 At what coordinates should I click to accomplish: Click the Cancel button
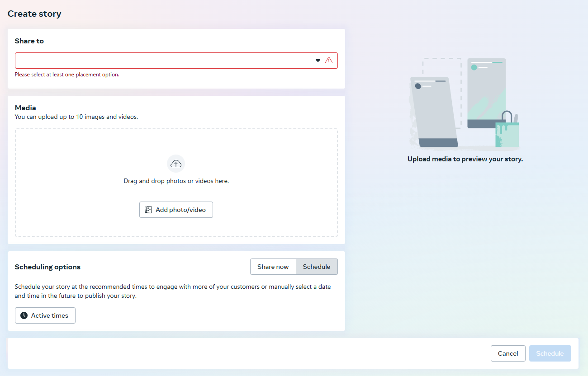point(507,353)
